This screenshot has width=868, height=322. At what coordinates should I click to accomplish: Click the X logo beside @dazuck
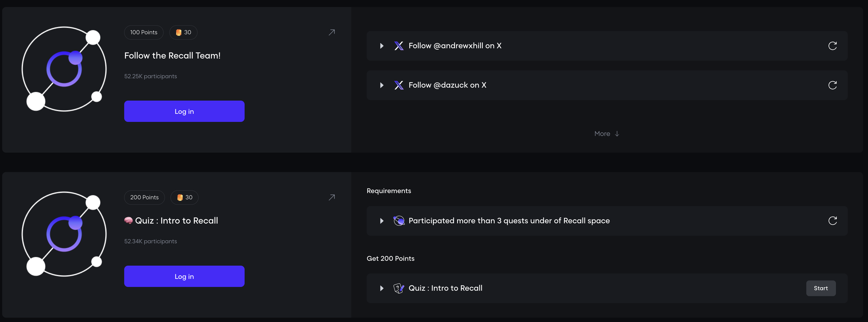point(399,85)
